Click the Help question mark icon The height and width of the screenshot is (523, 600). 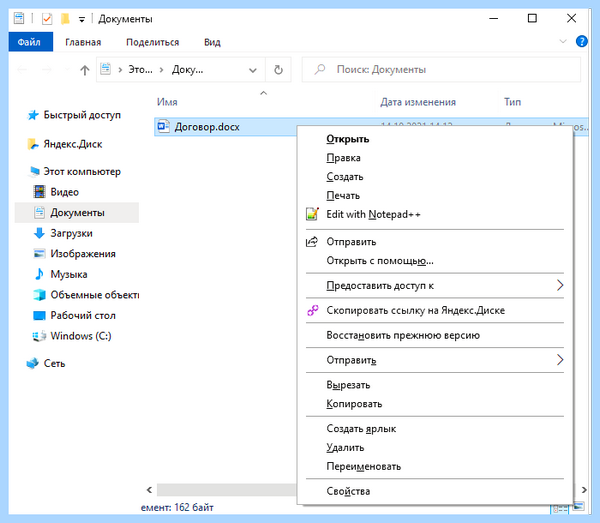pyautogui.click(x=581, y=41)
